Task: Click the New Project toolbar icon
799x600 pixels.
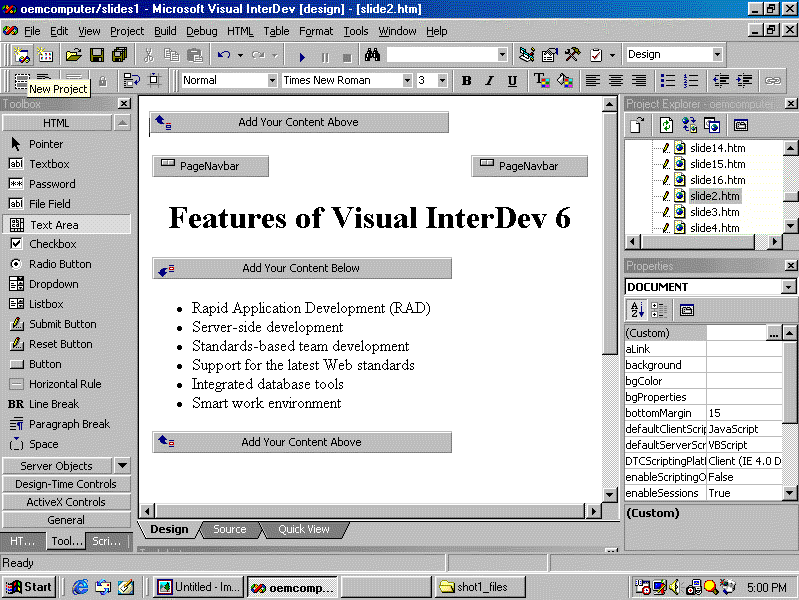Action: tap(22, 55)
